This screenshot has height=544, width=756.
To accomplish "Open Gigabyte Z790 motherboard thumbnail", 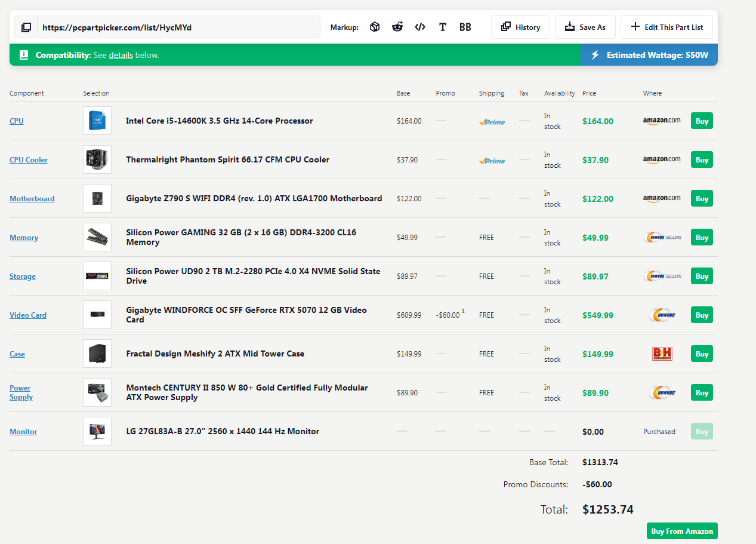I will (97, 198).
